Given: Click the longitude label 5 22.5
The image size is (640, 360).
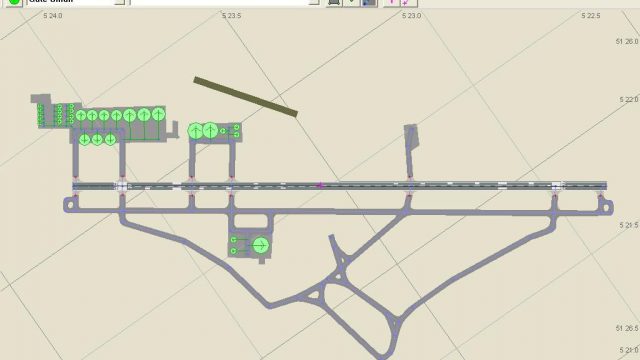Looking at the screenshot, I should pos(591,16).
